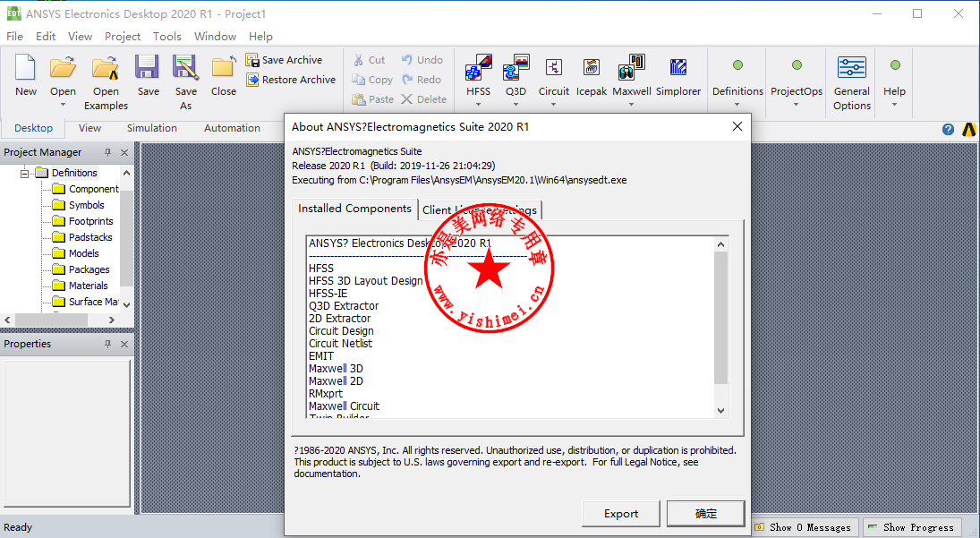Click Paste in the ribbon
Viewport: 980px width, 538px height.
pyautogui.click(x=373, y=99)
